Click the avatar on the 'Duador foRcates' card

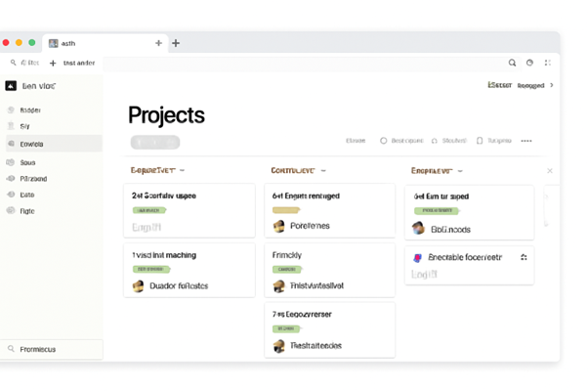(139, 286)
